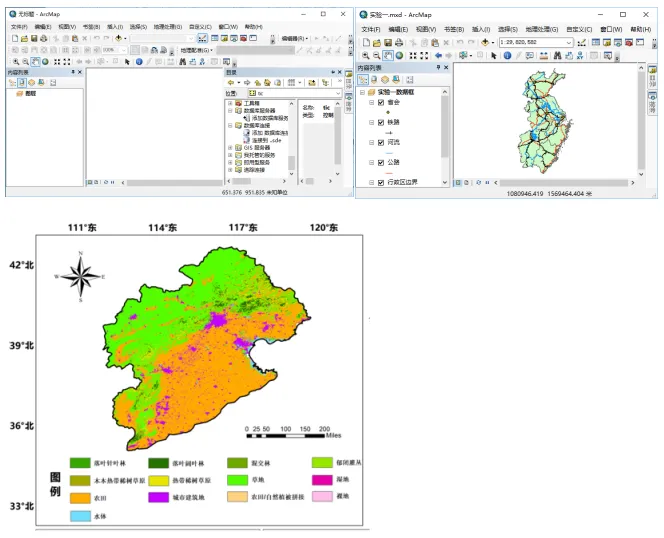Screen dimensions: 664x538
Task: Collapse 数据库服务器 node in Catalog tree
Action: tap(230, 111)
